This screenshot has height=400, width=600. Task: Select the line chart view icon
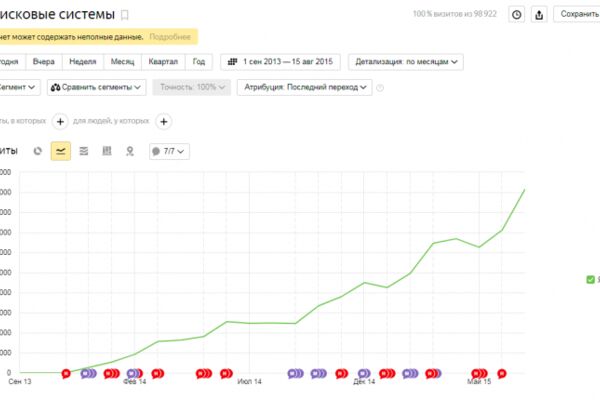coord(61,151)
